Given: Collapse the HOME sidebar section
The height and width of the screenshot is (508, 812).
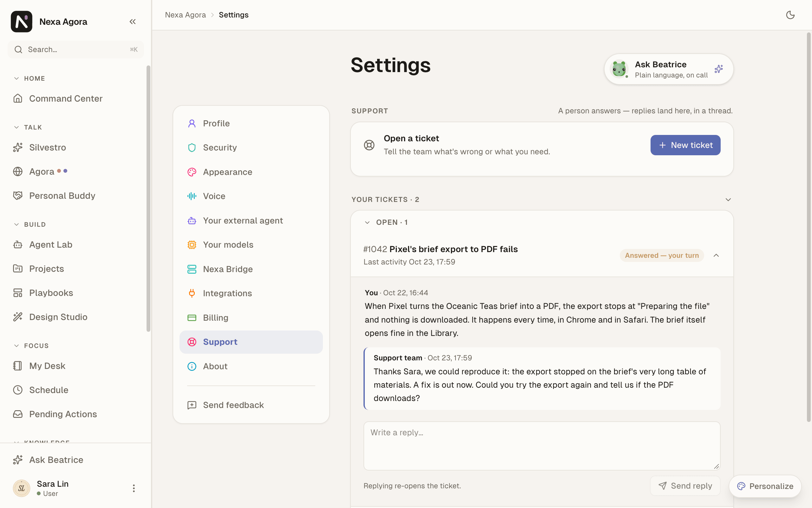Looking at the screenshot, I should 16,78.
